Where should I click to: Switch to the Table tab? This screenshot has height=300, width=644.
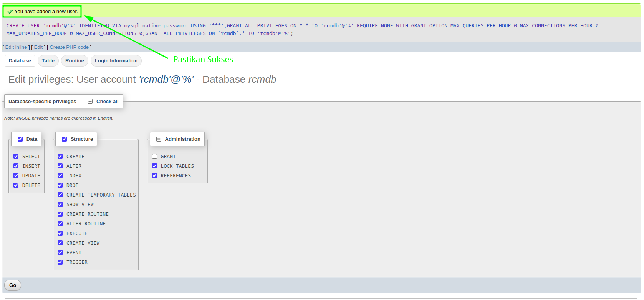(x=48, y=61)
